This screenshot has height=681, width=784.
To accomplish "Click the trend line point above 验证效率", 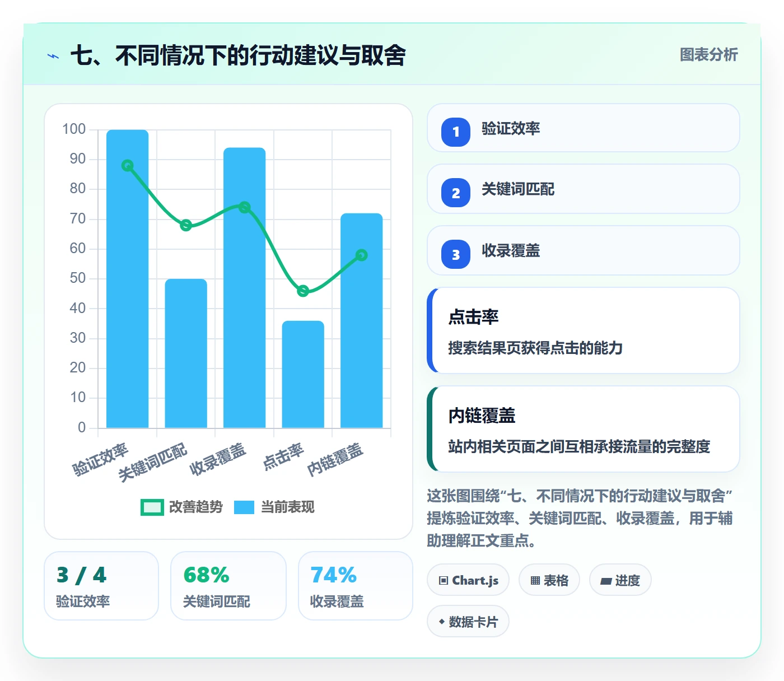I will [128, 166].
